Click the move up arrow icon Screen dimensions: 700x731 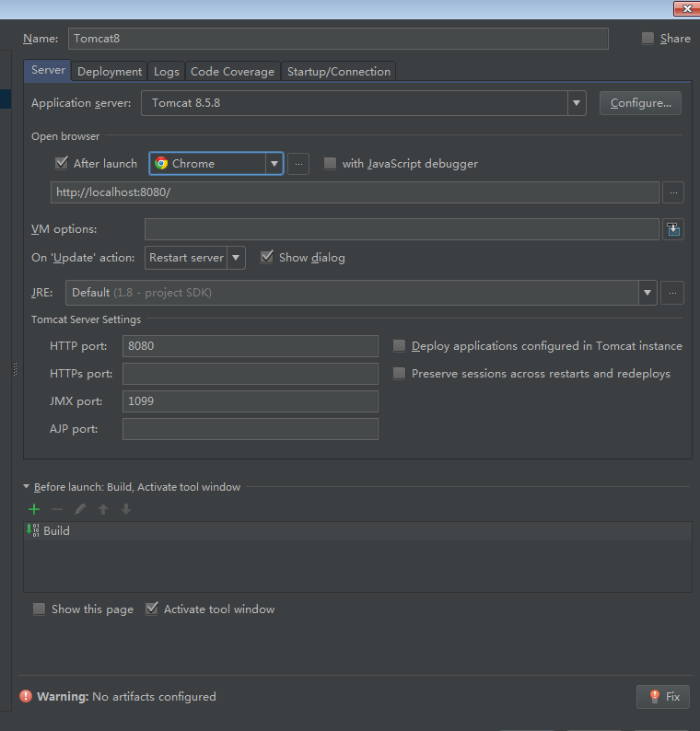103,509
